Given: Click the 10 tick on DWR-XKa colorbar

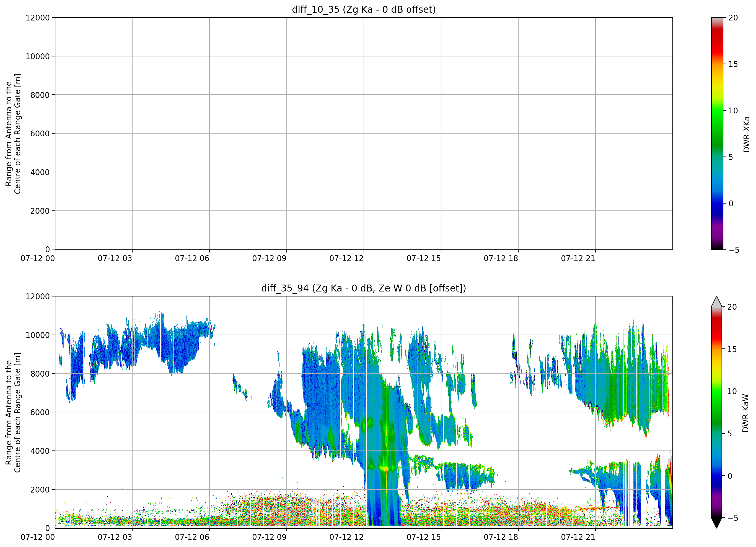Looking at the screenshot, I should (x=733, y=111).
